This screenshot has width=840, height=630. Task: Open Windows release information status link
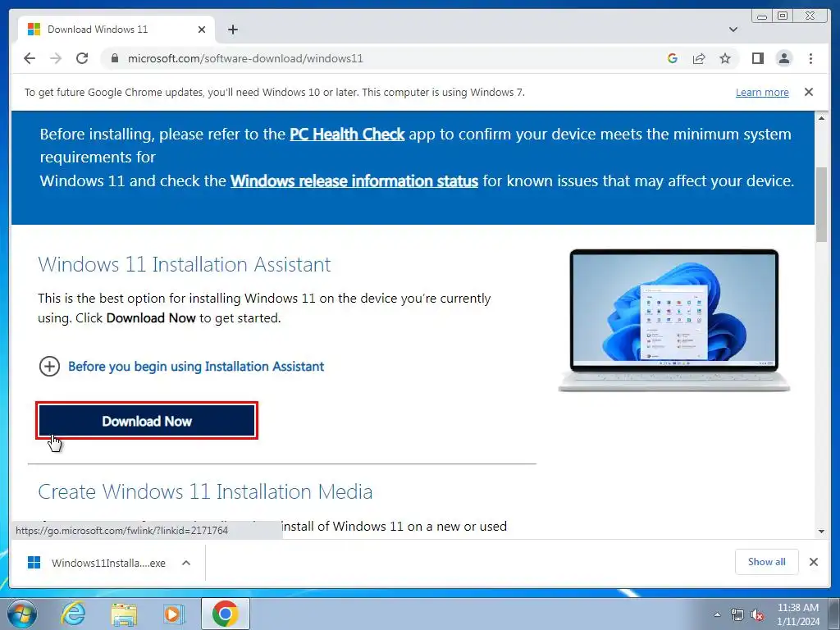pos(354,180)
